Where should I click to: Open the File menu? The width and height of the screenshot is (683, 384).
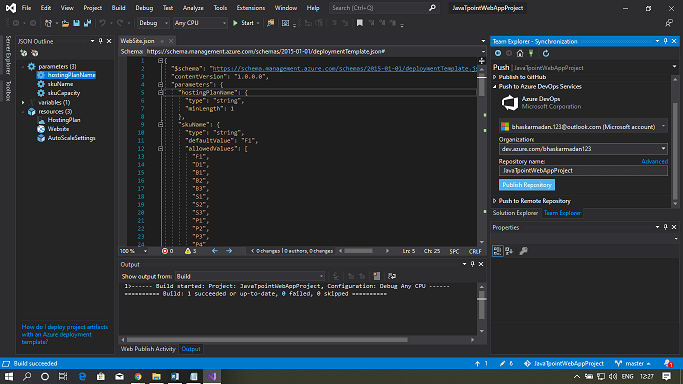point(27,8)
